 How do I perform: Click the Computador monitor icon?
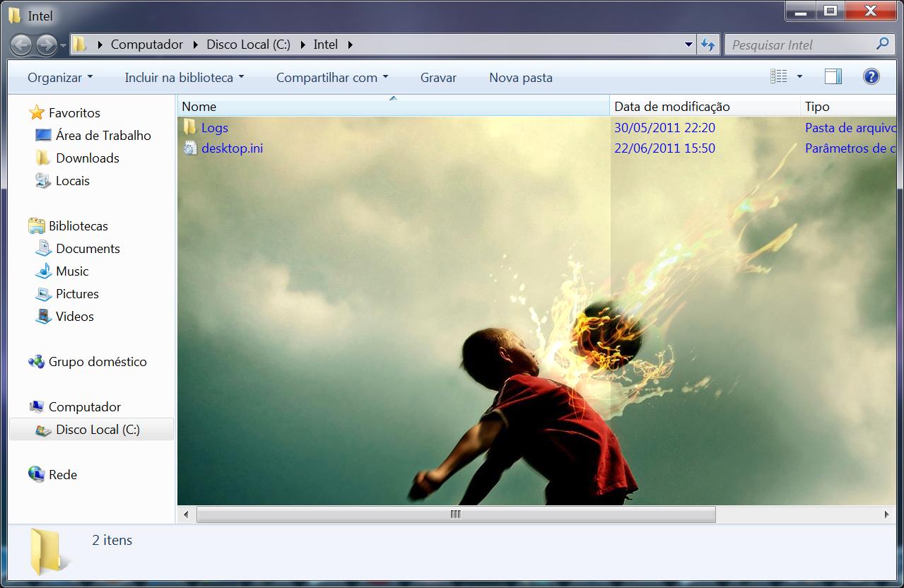pyautogui.click(x=37, y=407)
